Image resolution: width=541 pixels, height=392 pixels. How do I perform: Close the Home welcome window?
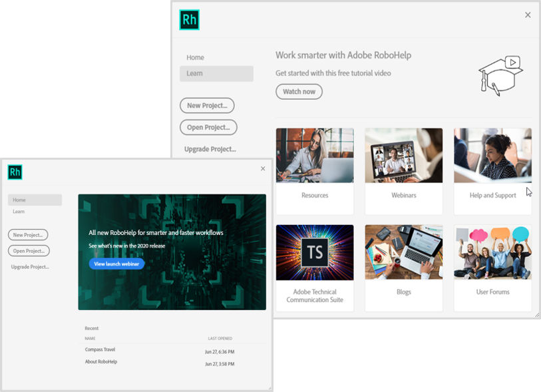(263, 168)
